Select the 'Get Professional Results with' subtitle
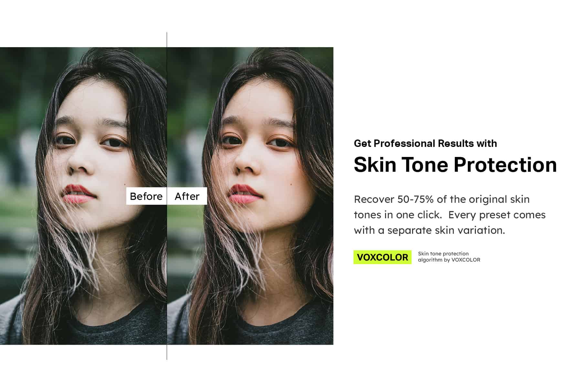This screenshot has height=392, width=588. [x=425, y=143]
